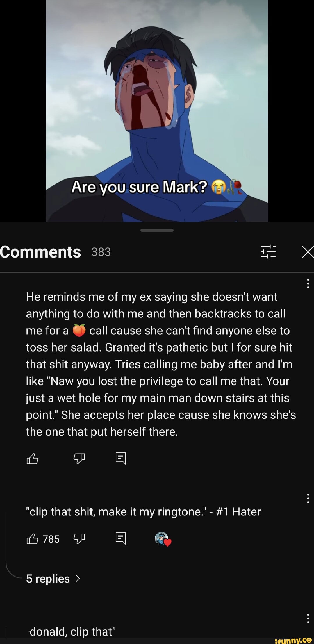This screenshot has width=314, height=644.
Task: Click the ifunny.co watermark logo
Action: point(293,640)
